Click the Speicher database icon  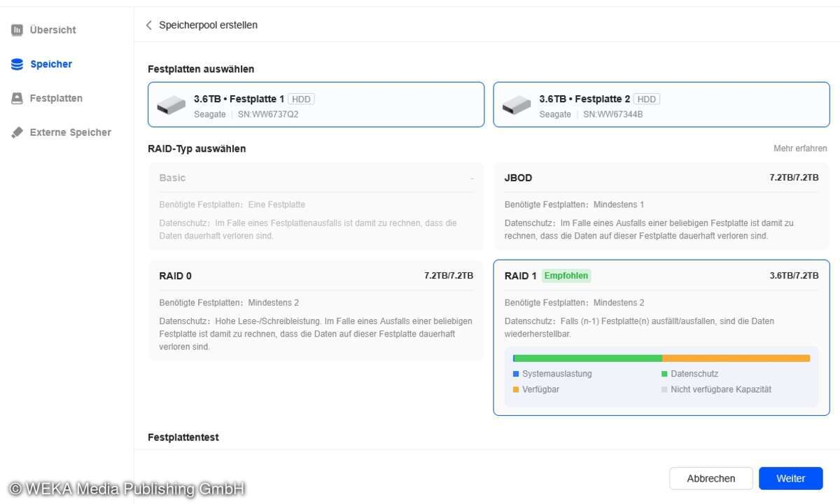click(17, 64)
